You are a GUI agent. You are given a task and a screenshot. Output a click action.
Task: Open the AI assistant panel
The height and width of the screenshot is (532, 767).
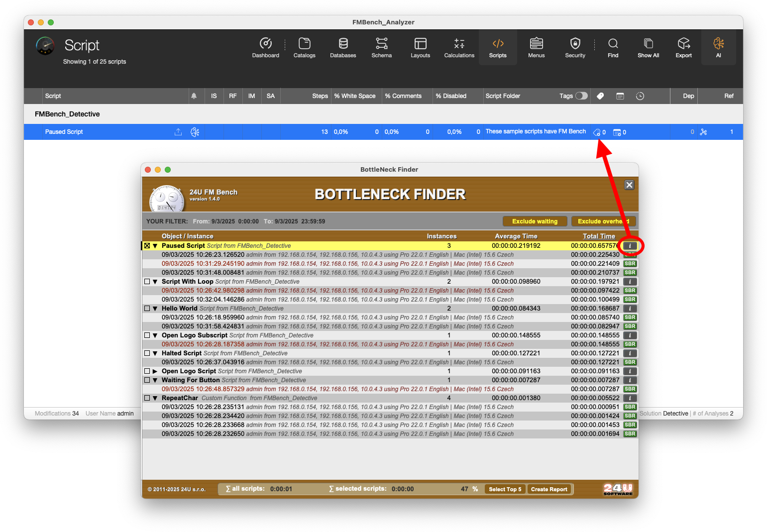(718, 48)
